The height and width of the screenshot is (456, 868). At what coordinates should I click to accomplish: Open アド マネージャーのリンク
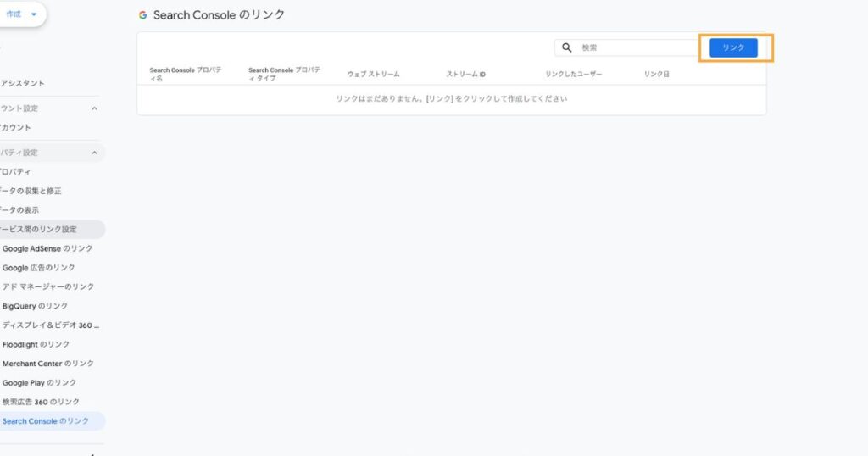point(48,286)
